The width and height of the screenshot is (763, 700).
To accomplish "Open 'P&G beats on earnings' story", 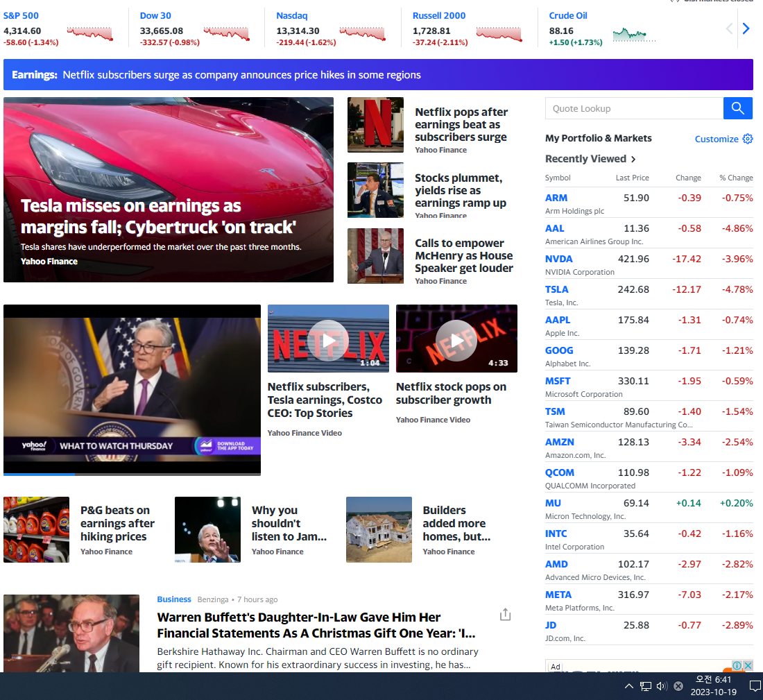I will coord(117,523).
